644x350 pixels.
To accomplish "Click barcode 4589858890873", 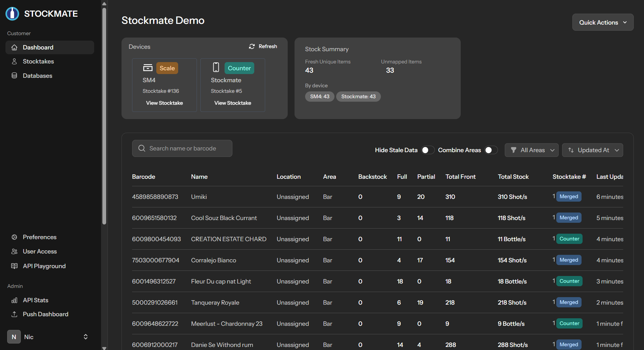I will (155, 197).
